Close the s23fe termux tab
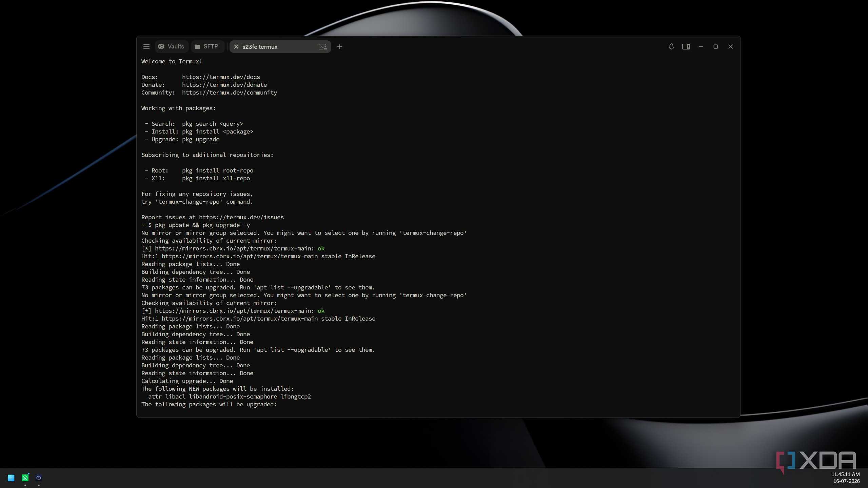The width and height of the screenshot is (868, 488). (236, 47)
